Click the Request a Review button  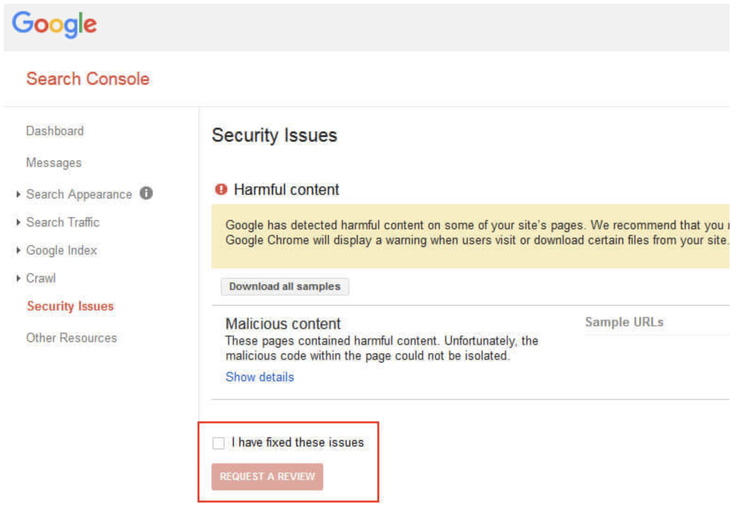(267, 477)
